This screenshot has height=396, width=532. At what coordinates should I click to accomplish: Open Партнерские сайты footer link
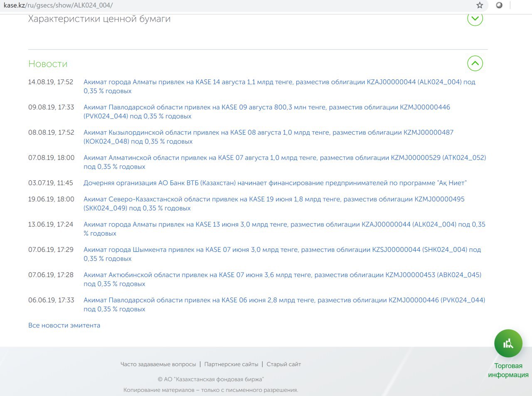231,364
